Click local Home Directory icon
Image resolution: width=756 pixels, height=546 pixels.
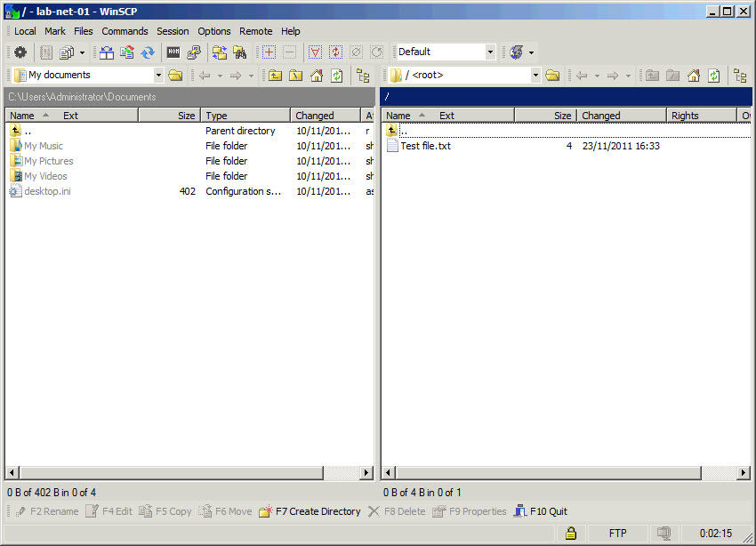317,76
